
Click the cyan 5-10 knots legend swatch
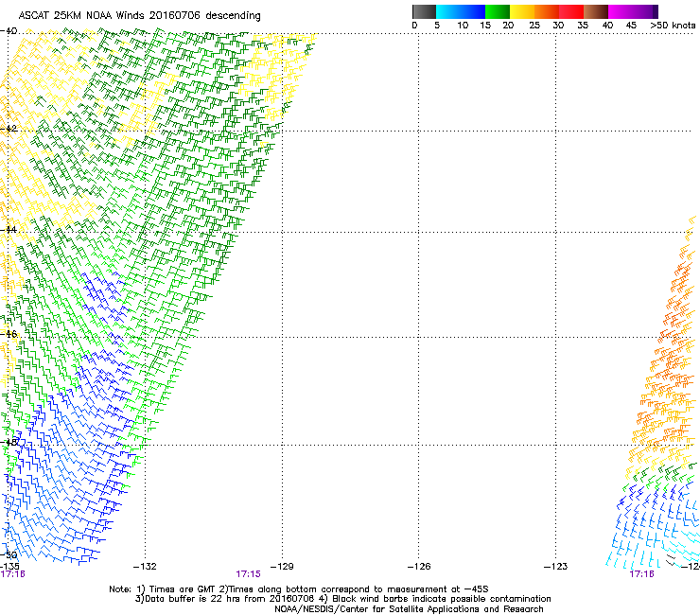click(448, 11)
